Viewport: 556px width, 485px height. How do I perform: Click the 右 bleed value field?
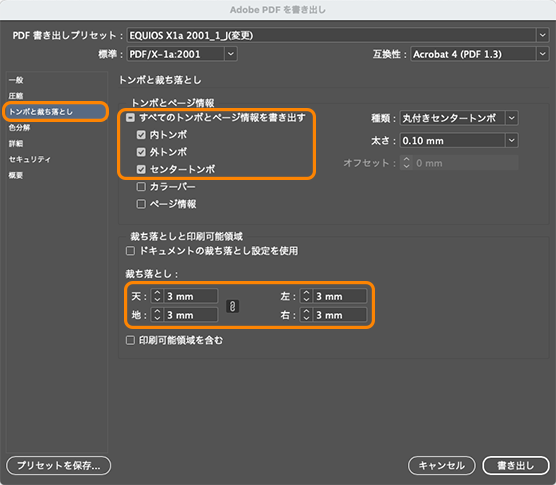340,315
